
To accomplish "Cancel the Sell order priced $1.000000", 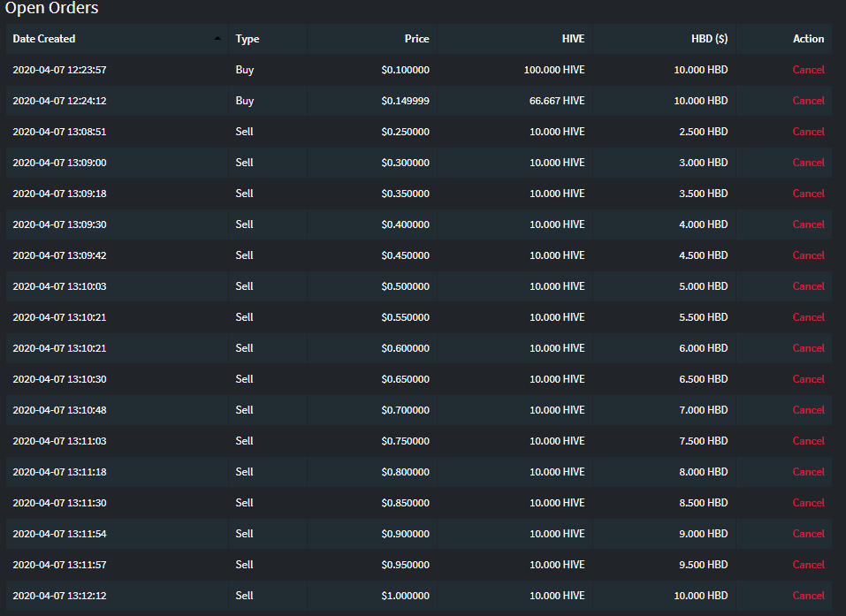I will click(808, 596).
